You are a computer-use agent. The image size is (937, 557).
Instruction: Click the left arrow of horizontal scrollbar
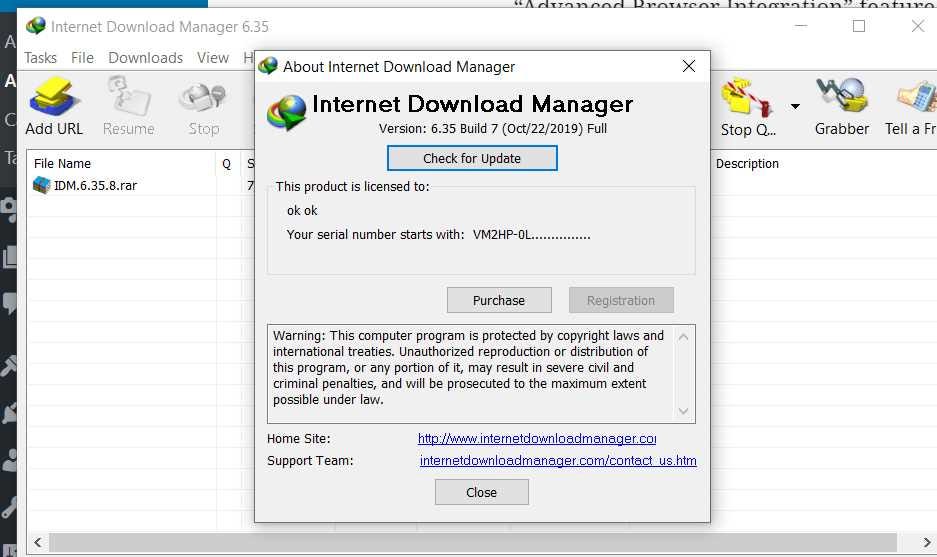tap(38, 543)
